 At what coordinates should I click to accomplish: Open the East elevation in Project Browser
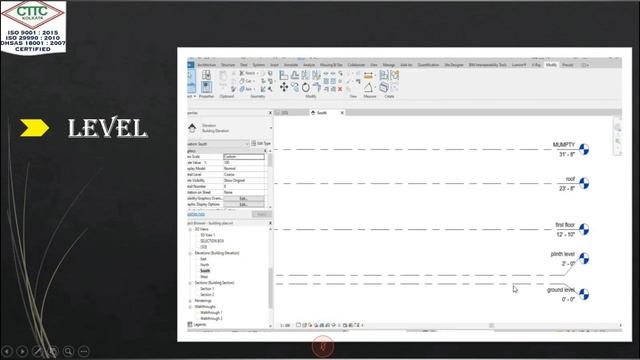coord(203,259)
